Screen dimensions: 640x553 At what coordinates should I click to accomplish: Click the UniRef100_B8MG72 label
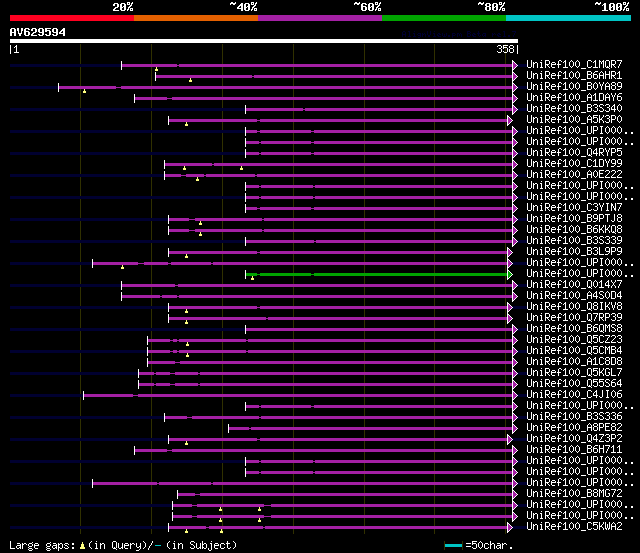574,493
